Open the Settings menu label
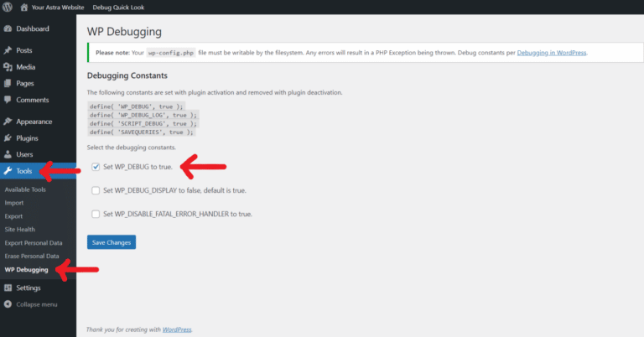 point(29,288)
